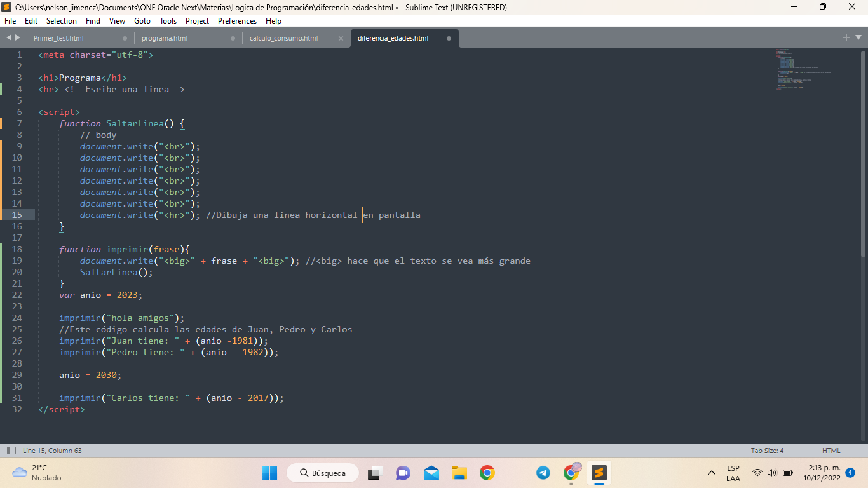Add a new tab with plus button
This screenshot has height=488, width=868.
(x=846, y=37)
